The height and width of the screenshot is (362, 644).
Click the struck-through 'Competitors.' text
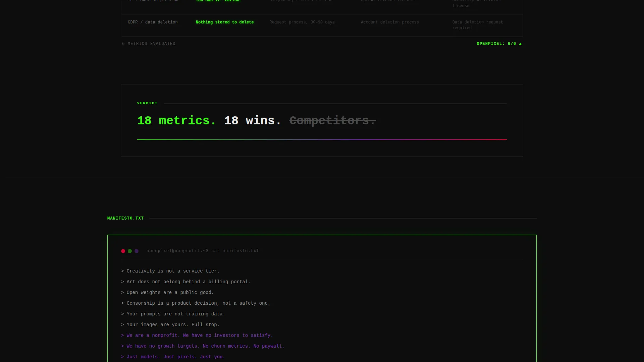pyautogui.click(x=333, y=120)
